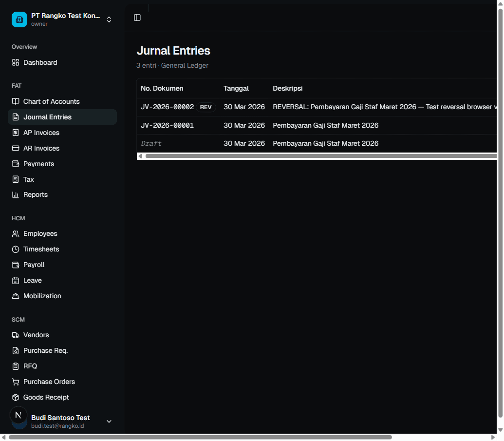504x441 pixels.
Task: Click the N avatar badge icon
Action: click(x=19, y=415)
